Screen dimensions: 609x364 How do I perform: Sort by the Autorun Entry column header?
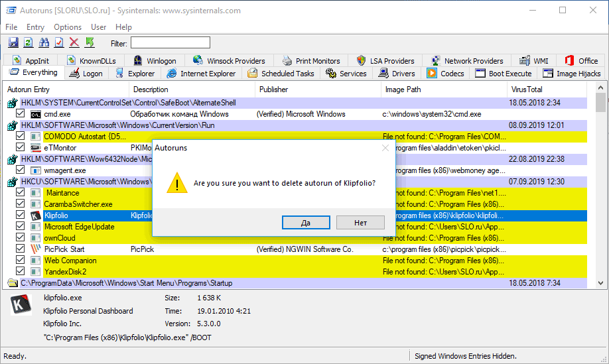(x=66, y=90)
